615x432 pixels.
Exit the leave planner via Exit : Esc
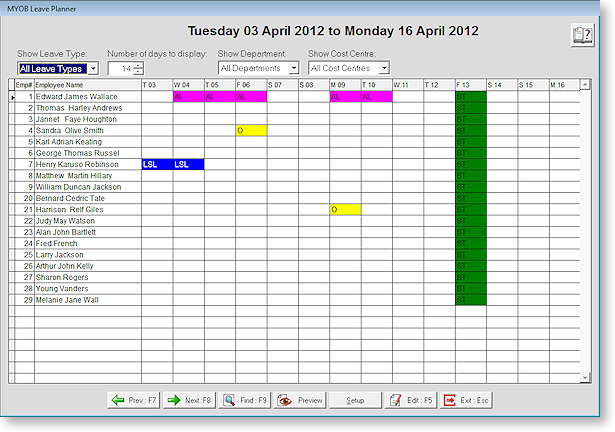tap(467, 399)
